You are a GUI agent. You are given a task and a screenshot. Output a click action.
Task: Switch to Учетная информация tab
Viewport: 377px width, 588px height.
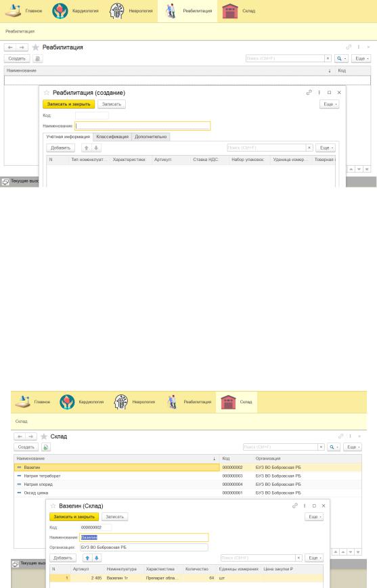click(68, 137)
